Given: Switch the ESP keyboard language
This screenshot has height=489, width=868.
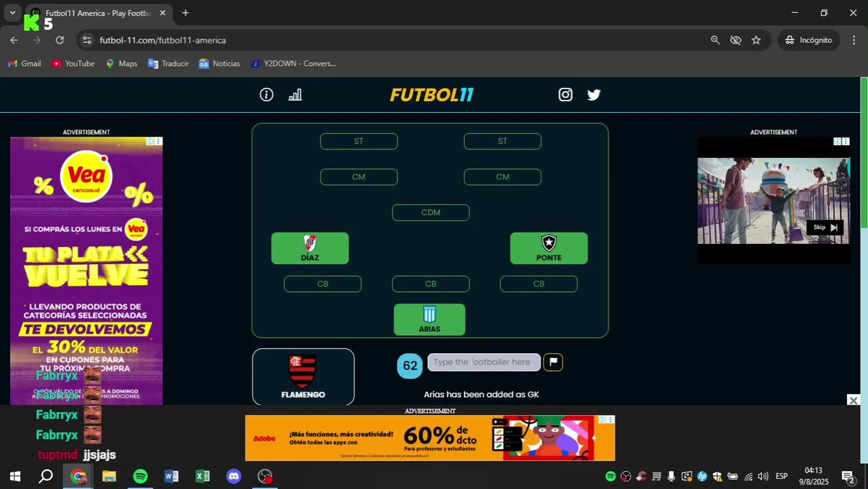Looking at the screenshot, I should click(x=782, y=477).
